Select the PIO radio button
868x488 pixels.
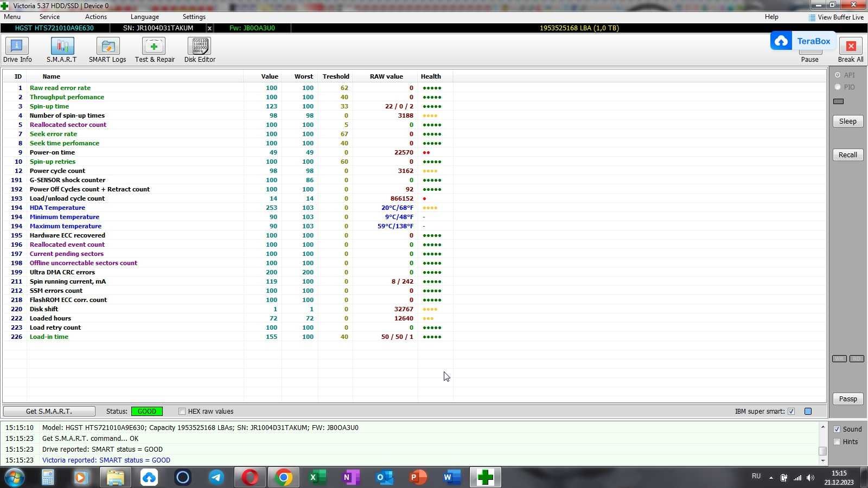[x=838, y=87]
